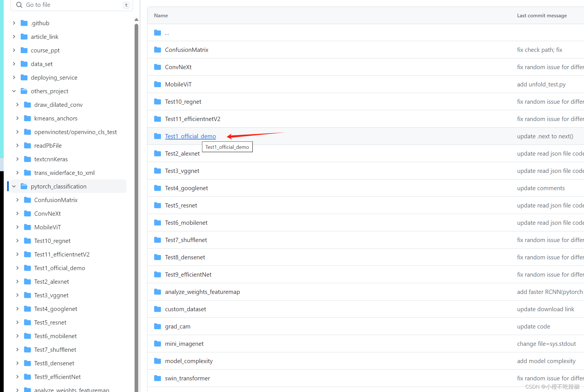Open the MobileViT folder in file list

[x=178, y=84]
